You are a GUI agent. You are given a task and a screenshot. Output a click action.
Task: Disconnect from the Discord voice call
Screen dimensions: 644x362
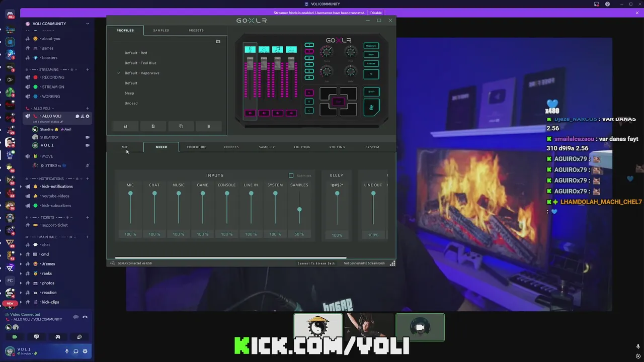pyautogui.click(x=85, y=317)
